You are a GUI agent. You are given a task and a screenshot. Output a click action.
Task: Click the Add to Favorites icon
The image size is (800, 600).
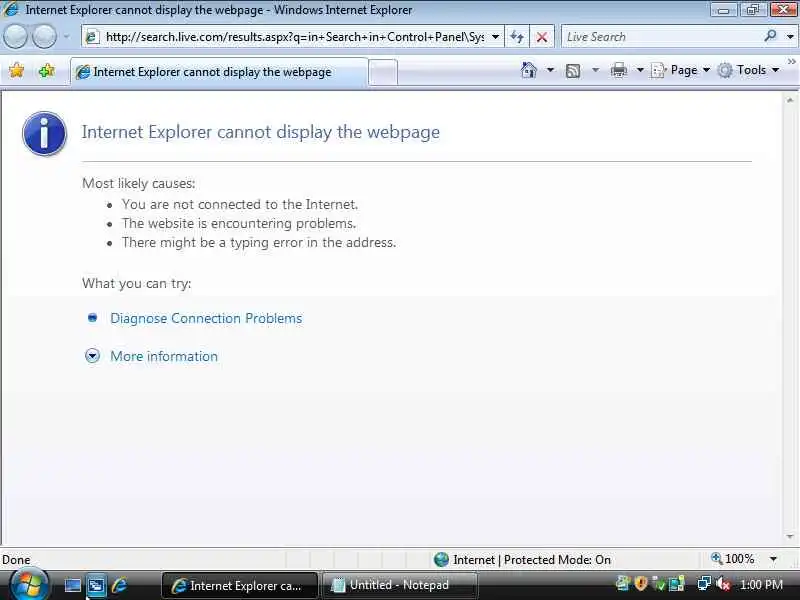click(x=46, y=70)
